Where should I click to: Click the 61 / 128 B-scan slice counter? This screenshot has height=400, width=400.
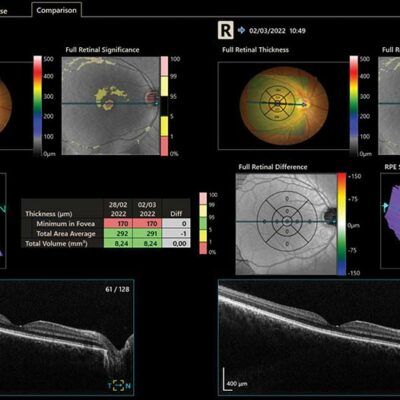[x=117, y=289]
